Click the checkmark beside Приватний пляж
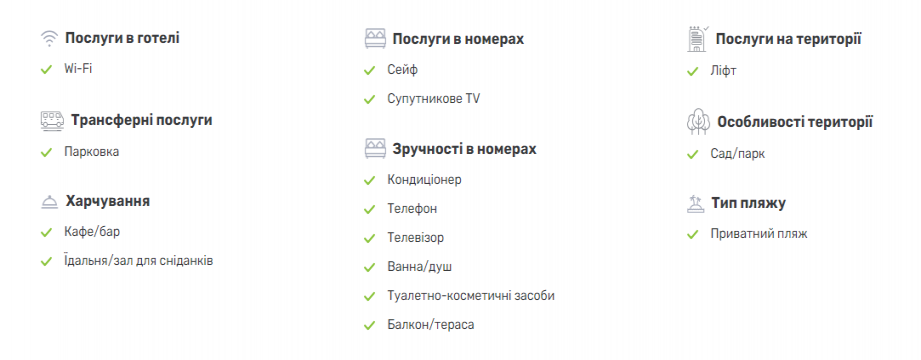 (x=693, y=234)
